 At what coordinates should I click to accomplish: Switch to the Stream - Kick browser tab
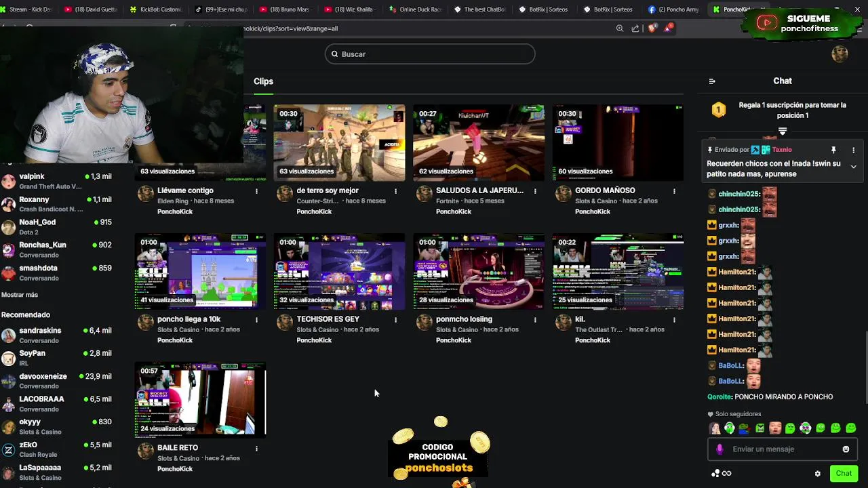coord(26,9)
